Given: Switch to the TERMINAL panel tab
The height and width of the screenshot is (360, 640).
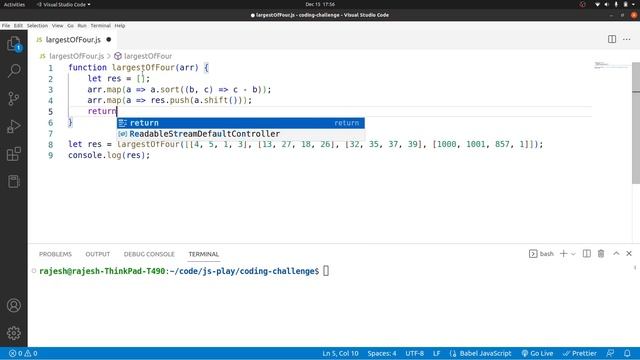Looking at the screenshot, I should (x=204, y=254).
